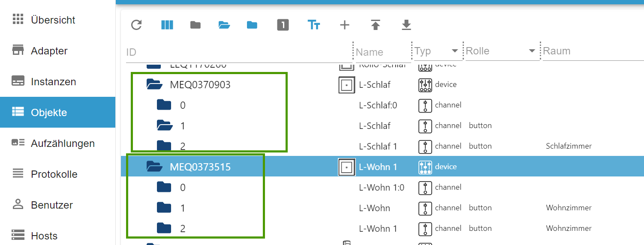
Task: Select the MEQ0373515 tree row text
Action: coord(200,167)
